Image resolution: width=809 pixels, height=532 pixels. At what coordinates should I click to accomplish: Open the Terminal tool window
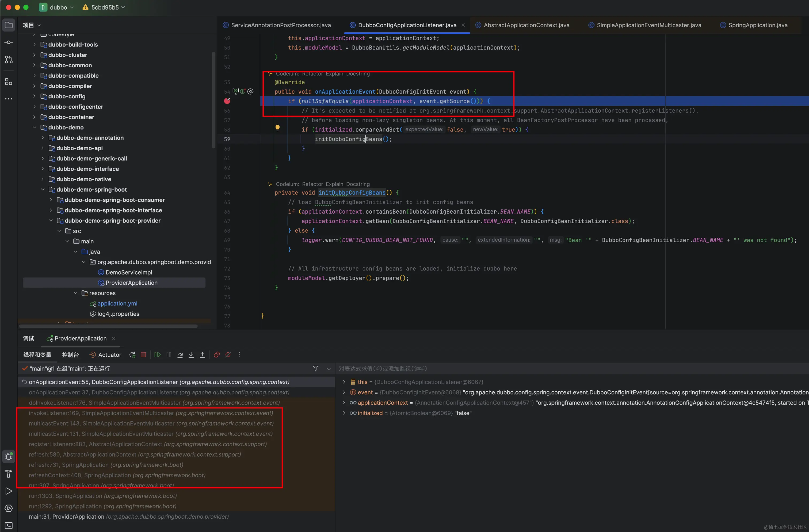tap(9, 525)
